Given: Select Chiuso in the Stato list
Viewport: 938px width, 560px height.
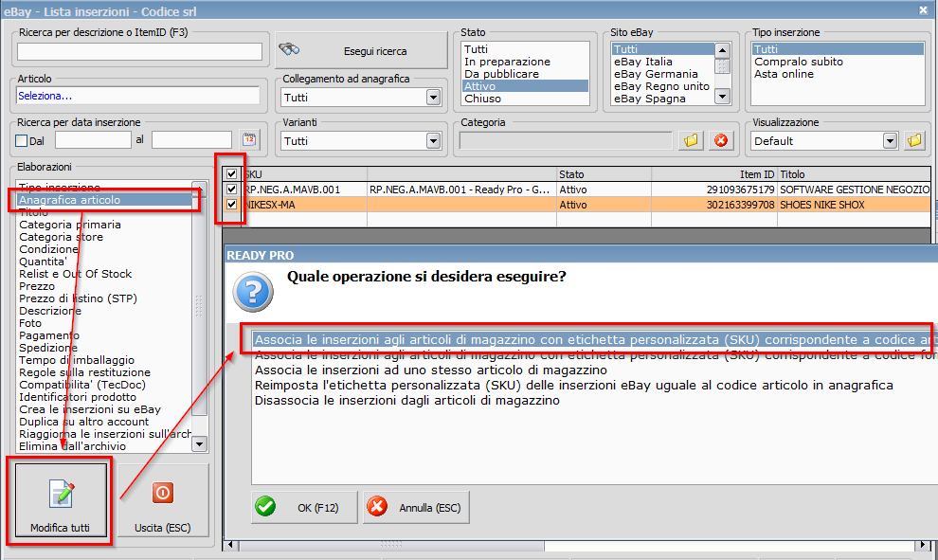Looking at the screenshot, I should [525, 99].
